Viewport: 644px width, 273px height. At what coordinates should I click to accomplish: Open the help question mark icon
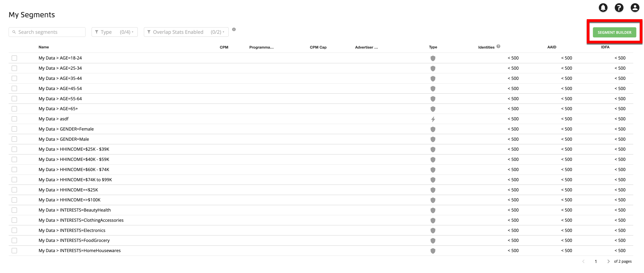[x=619, y=8]
